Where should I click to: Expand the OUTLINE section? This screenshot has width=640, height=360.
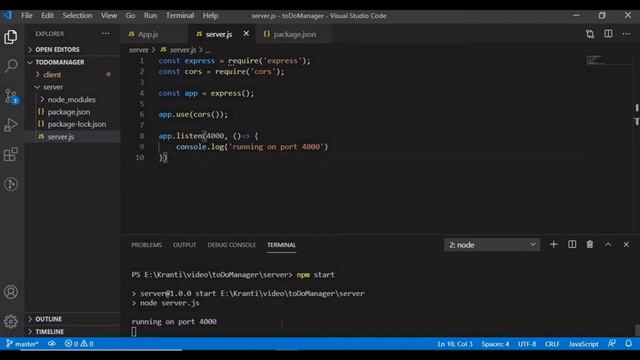click(x=73, y=319)
